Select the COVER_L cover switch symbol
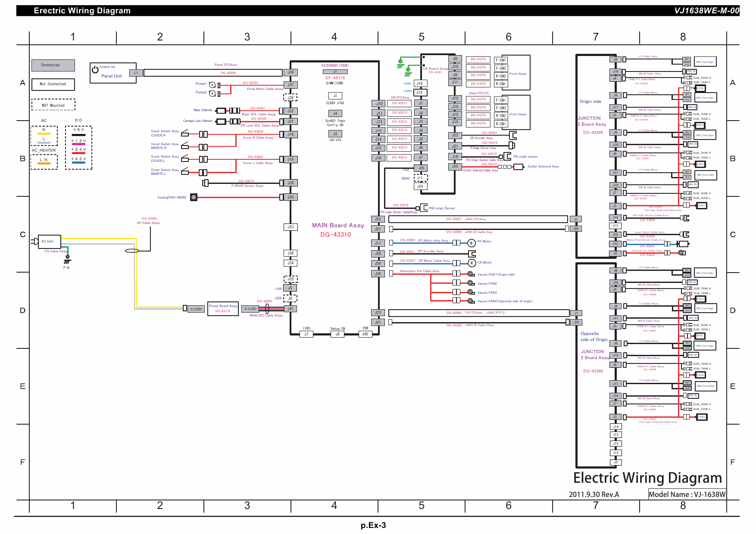 tap(185, 158)
